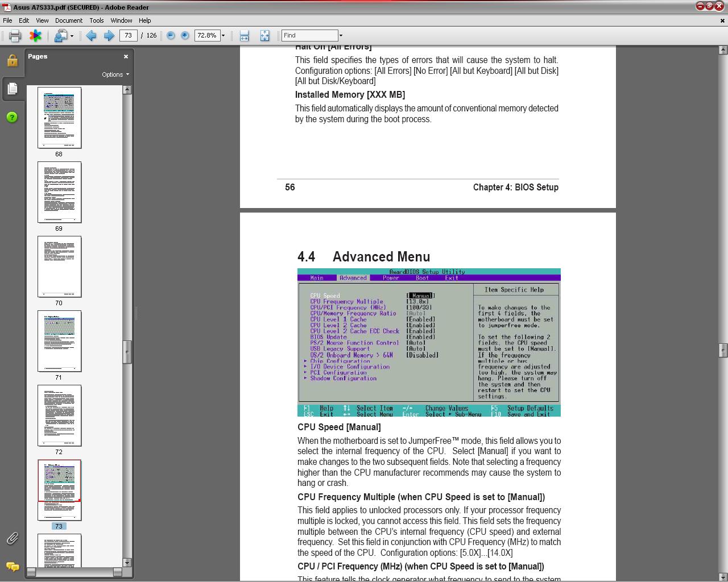This screenshot has height=582, width=728.
Task: Select page 71 thumbnail
Action: tap(59, 341)
